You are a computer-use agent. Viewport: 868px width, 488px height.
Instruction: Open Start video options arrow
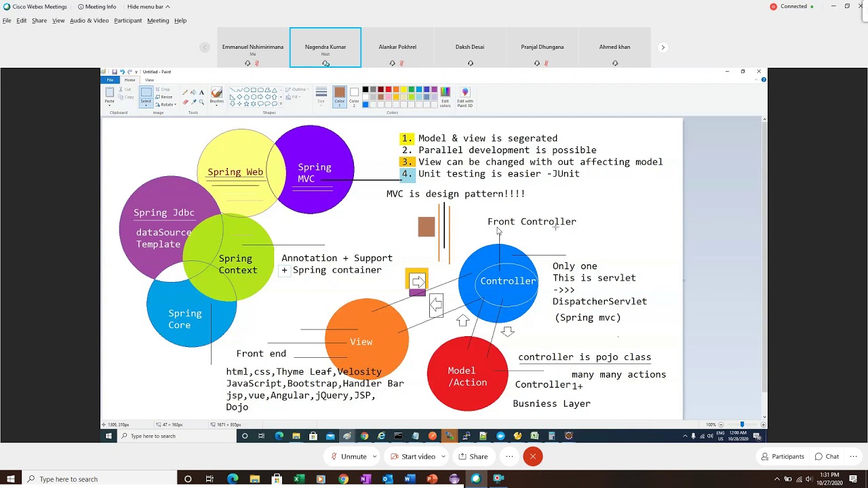tap(443, 457)
